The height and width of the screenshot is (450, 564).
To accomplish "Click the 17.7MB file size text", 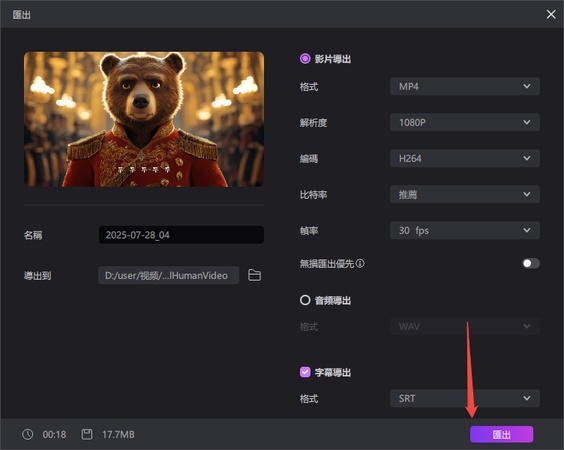I will 118,435.
